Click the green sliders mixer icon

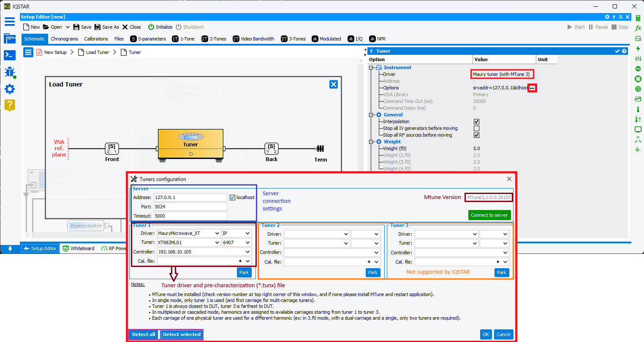[638, 59]
